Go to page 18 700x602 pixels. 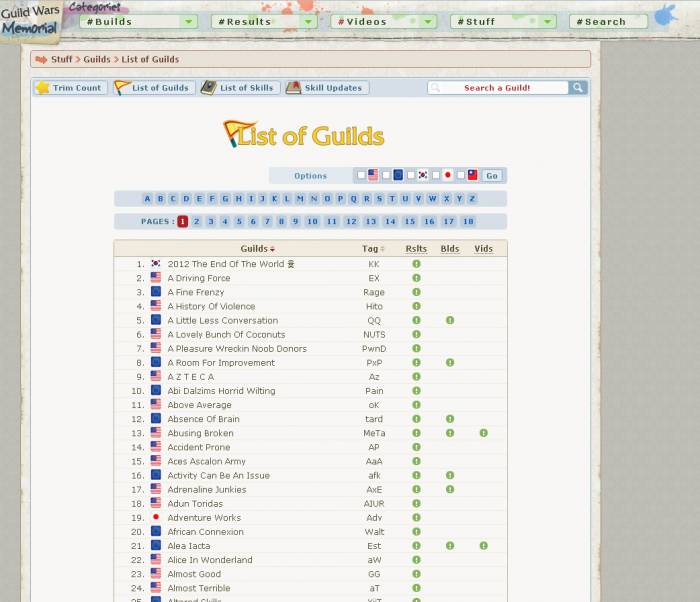coord(468,221)
